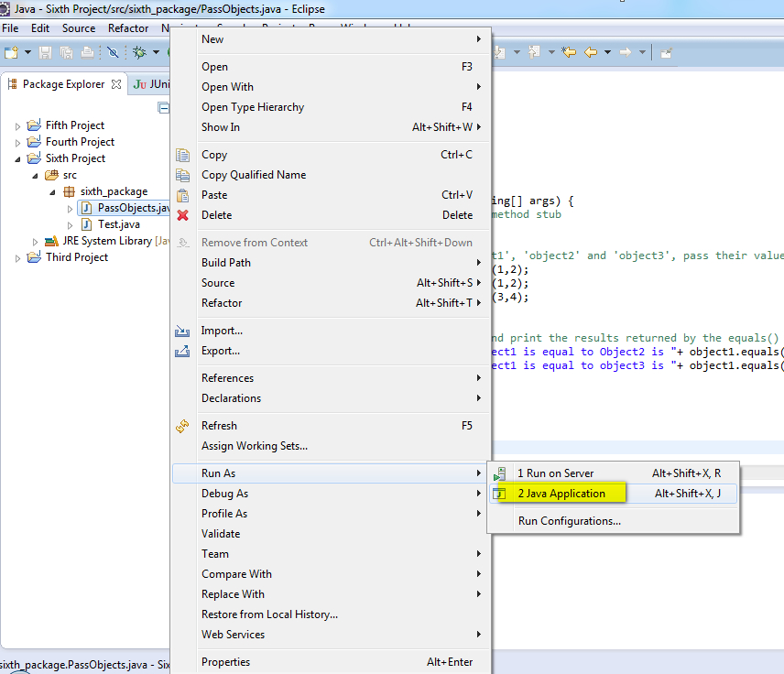
Task: Open the Debug As submenu
Action: 331,494
